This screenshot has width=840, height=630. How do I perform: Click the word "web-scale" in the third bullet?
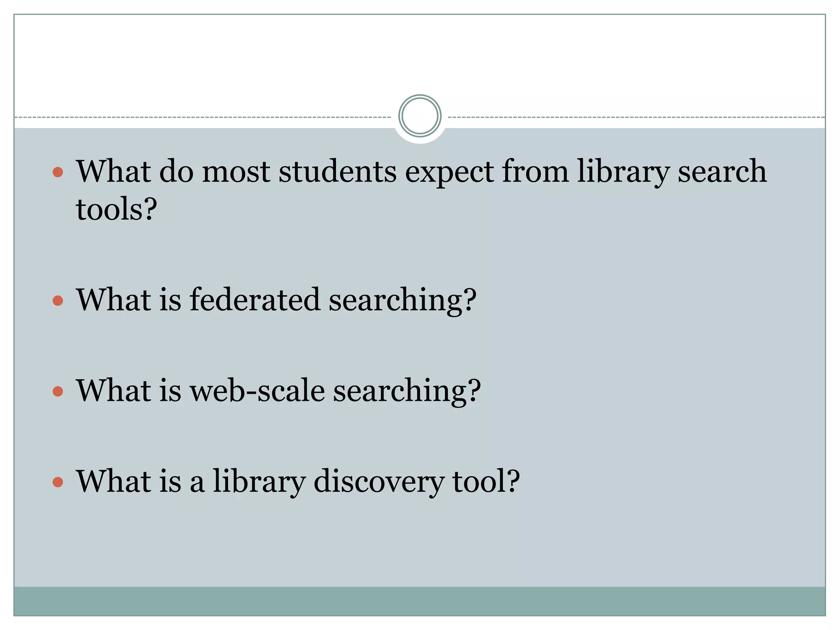[257, 390]
